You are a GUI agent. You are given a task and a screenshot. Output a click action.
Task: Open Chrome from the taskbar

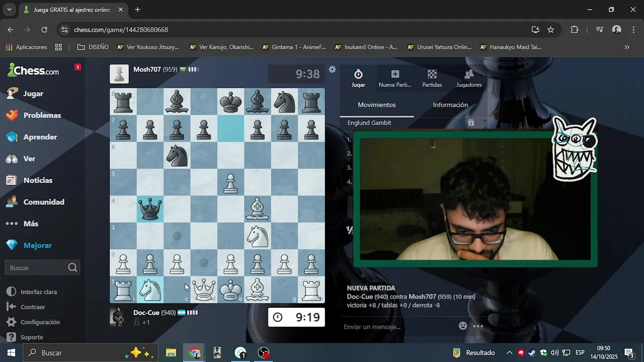(x=194, y=352)
